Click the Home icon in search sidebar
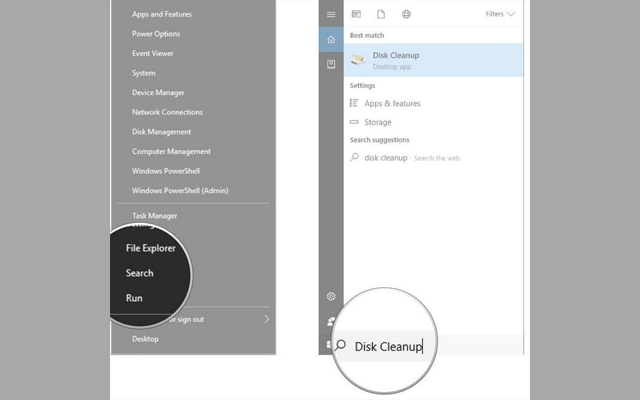This screenshot has height=400, width=640. pos(331,40)
